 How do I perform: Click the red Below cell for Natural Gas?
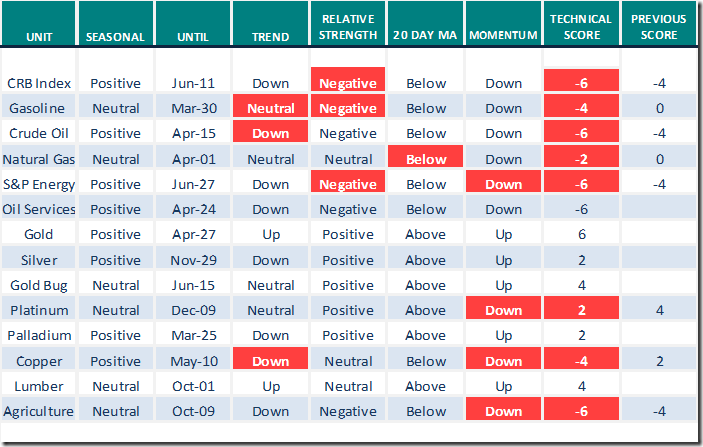coord(426,159)
